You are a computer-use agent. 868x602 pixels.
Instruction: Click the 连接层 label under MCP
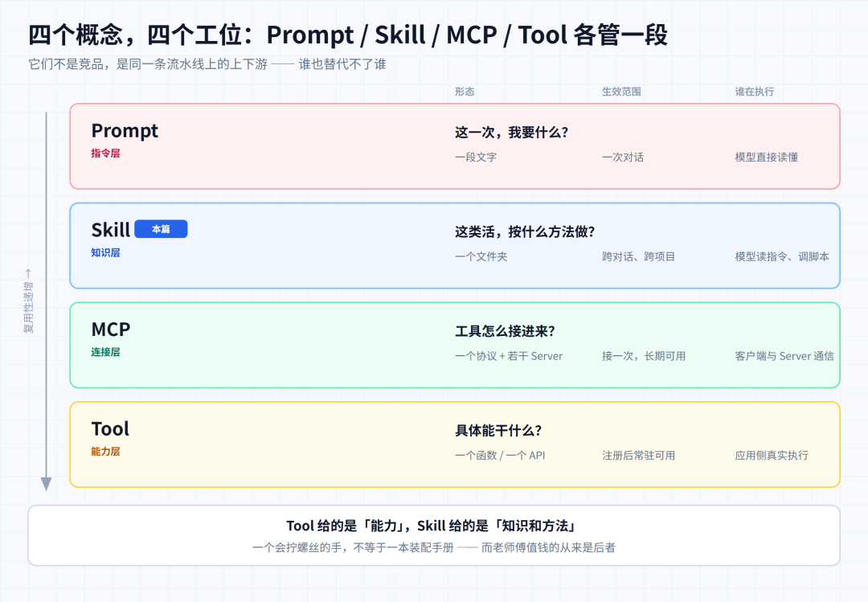click(x=106, y=352)
